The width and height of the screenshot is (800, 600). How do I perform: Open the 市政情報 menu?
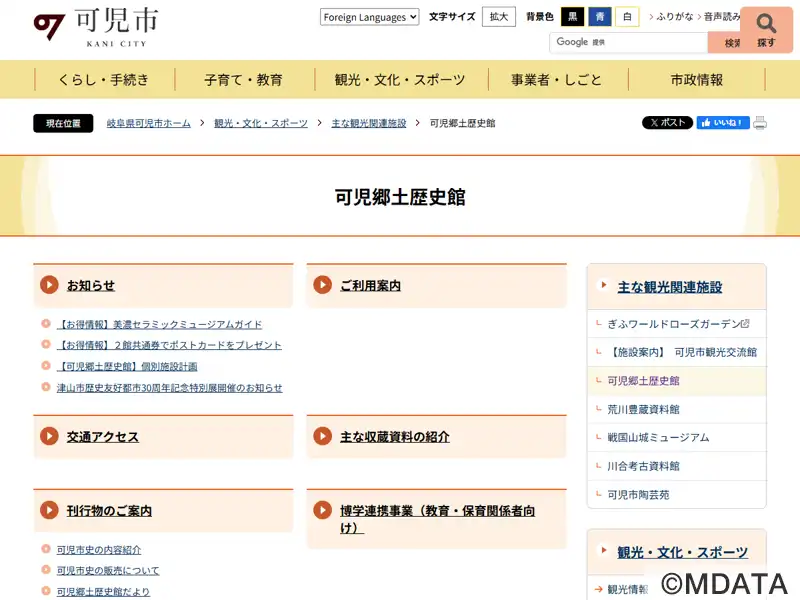click(696, 80)
